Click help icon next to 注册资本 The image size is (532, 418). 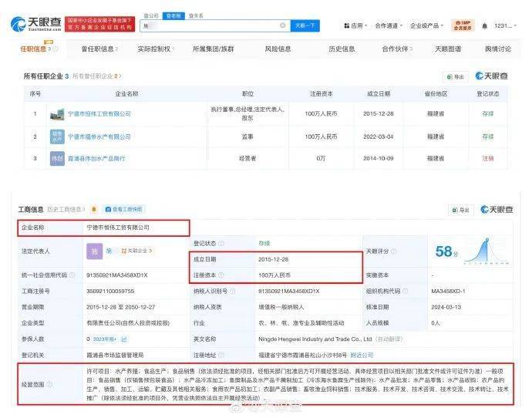point(221,275)
